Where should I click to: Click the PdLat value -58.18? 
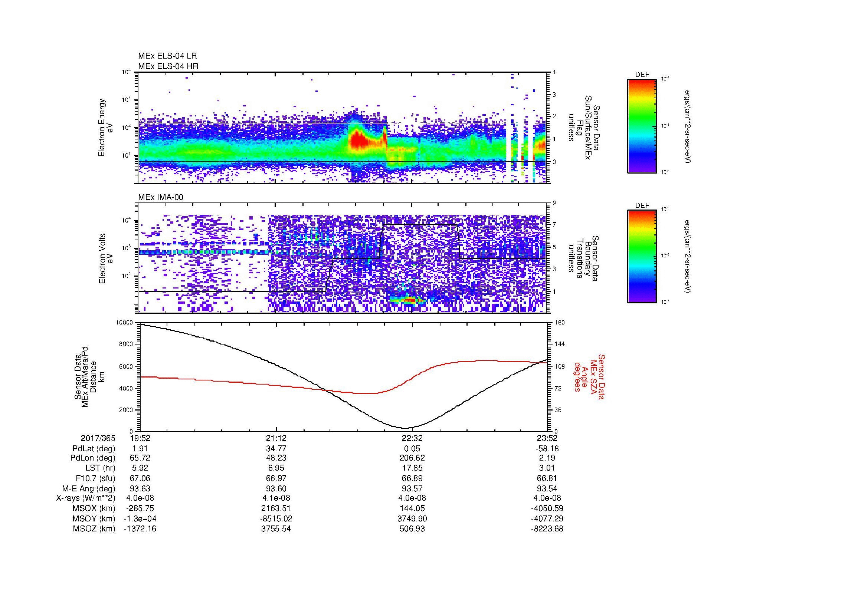tap(547, 449)
